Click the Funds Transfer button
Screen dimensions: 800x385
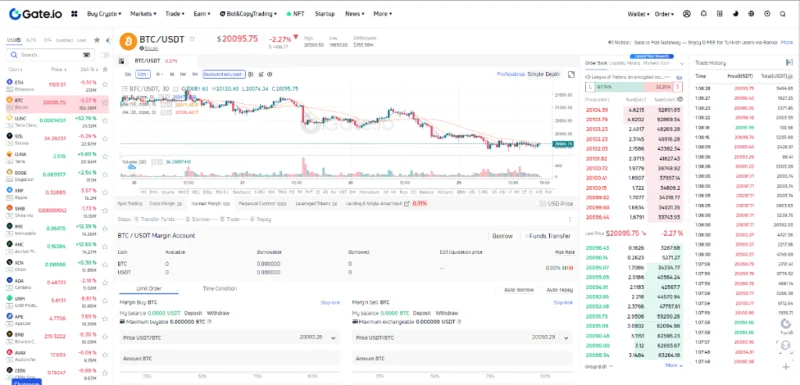tap(548, 236)
